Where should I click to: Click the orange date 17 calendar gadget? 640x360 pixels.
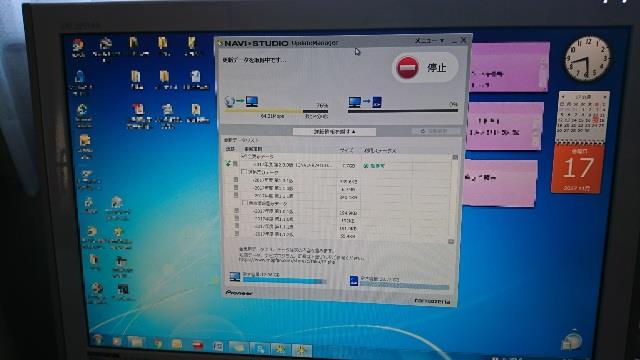577,169
